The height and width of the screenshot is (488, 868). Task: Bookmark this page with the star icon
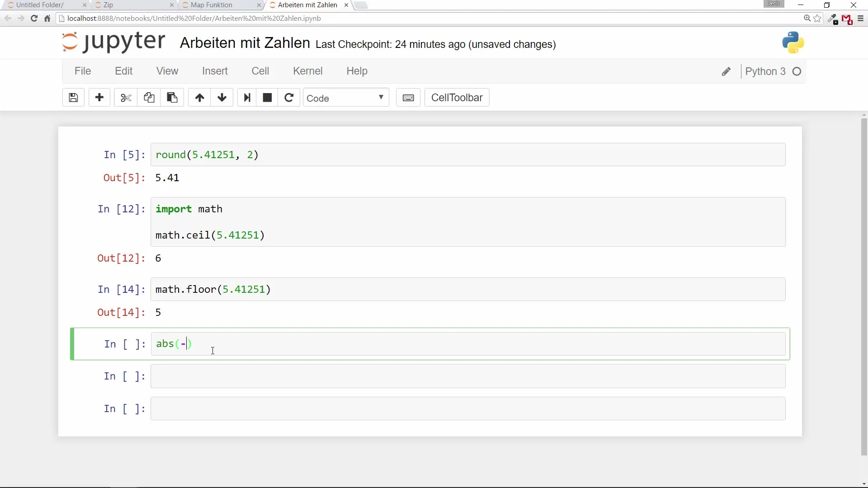[x=817, y=19]
